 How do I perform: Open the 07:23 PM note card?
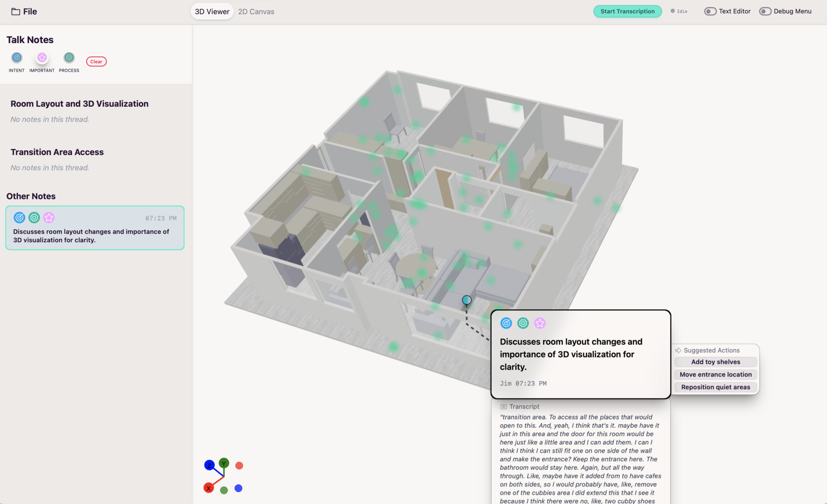pyautogui.click(x=95, y=228)
